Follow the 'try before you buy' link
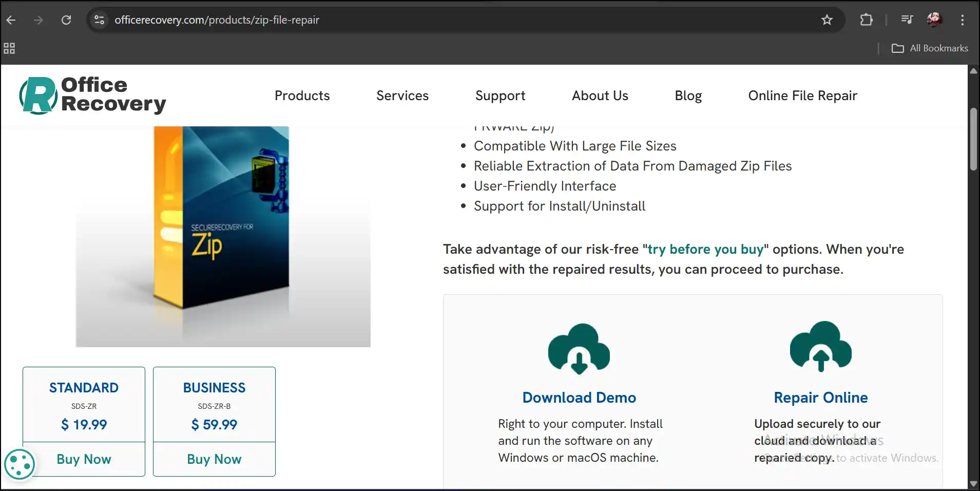The width and height of the screenshot is (980, 491). coord(705,250)
